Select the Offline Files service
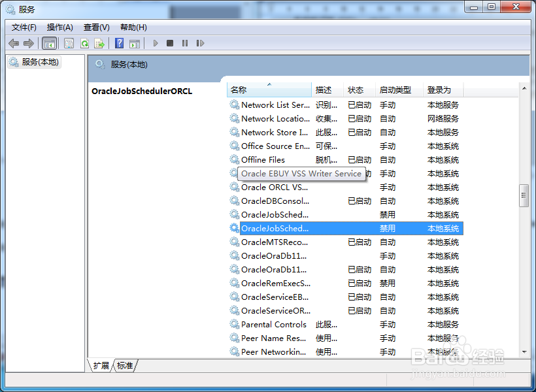The height and width of the screenshot is (392, 536). (x=345, y=159)
